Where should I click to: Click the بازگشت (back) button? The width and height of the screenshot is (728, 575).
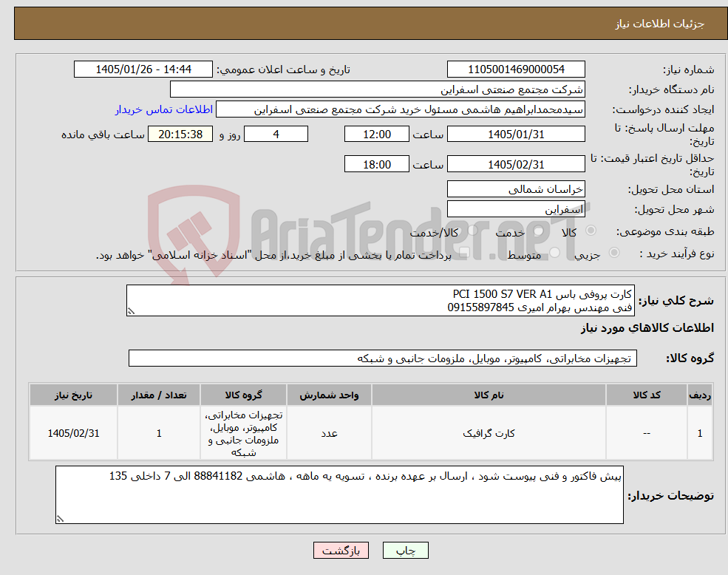tap(341, 551)
